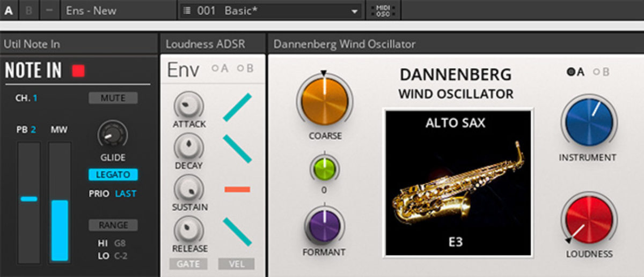The height and width of the screenshot is (277, 644).
Task: Click the VEL button in the envelope
Action: 236,264
